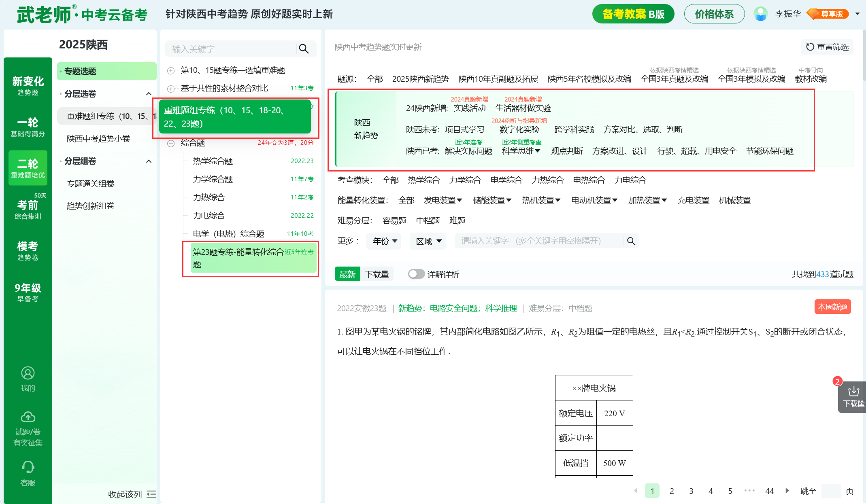866x504 pixels.
Task: Click search icon beside the 更多 keyword field
Action: tap(631, 241)
